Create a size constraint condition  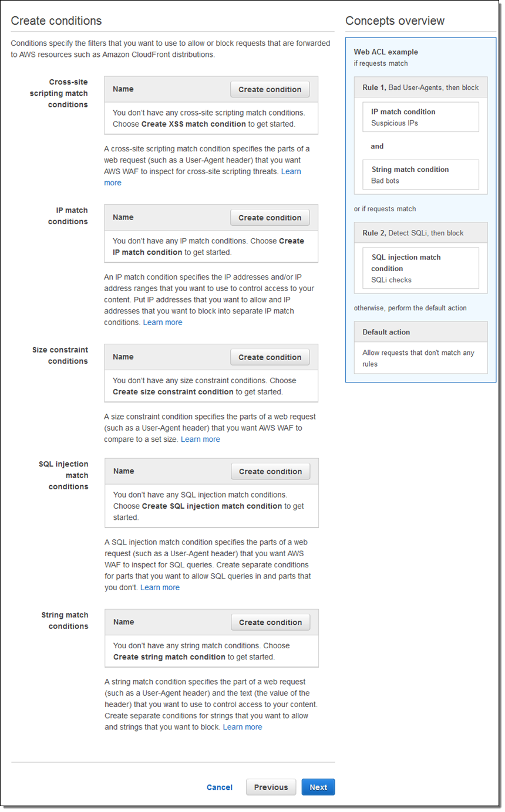coord(270,357)
